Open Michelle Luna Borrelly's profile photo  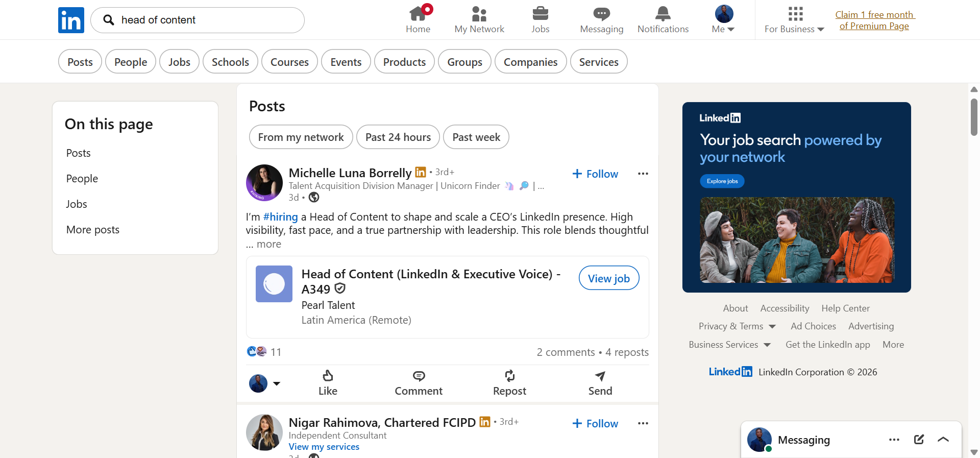[x=264, y=183]
